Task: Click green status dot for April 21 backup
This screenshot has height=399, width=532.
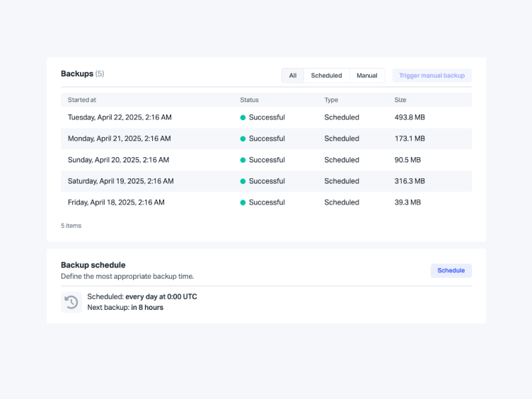Action: click(x=243, y=139)
